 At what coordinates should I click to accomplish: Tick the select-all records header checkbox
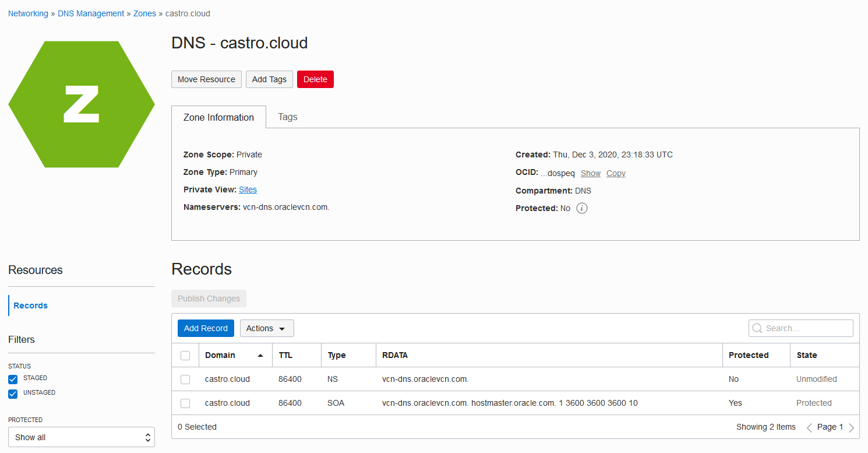pyautogui.click(x=185, y=356)
